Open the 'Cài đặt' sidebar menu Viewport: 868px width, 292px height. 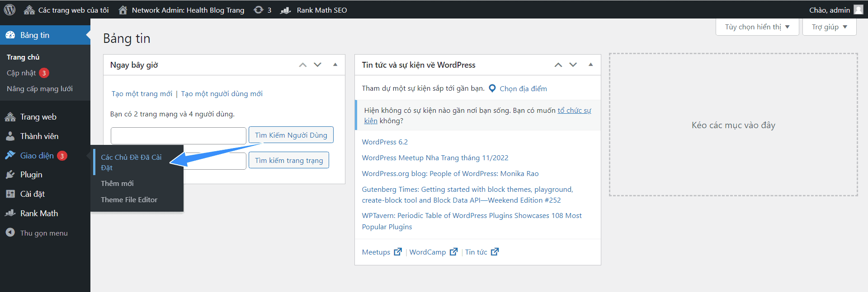[45, 194]
